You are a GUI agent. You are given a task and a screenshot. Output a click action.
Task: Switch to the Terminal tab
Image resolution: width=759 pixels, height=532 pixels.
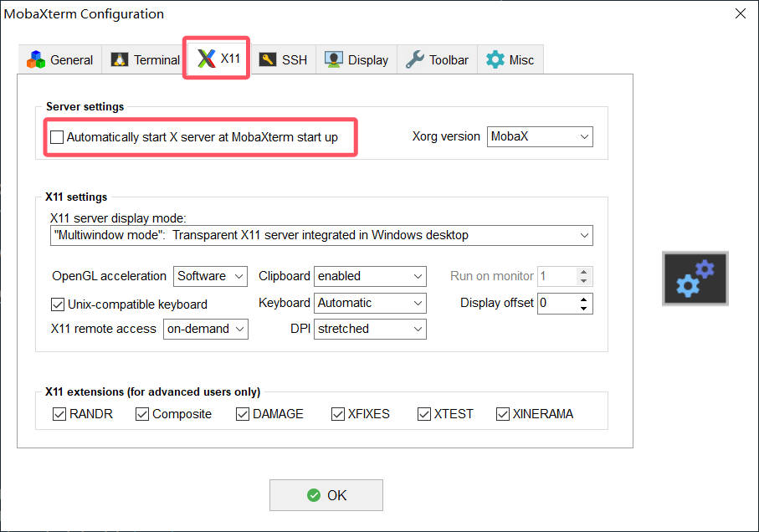pyautogui.click(x=144, y=60)
